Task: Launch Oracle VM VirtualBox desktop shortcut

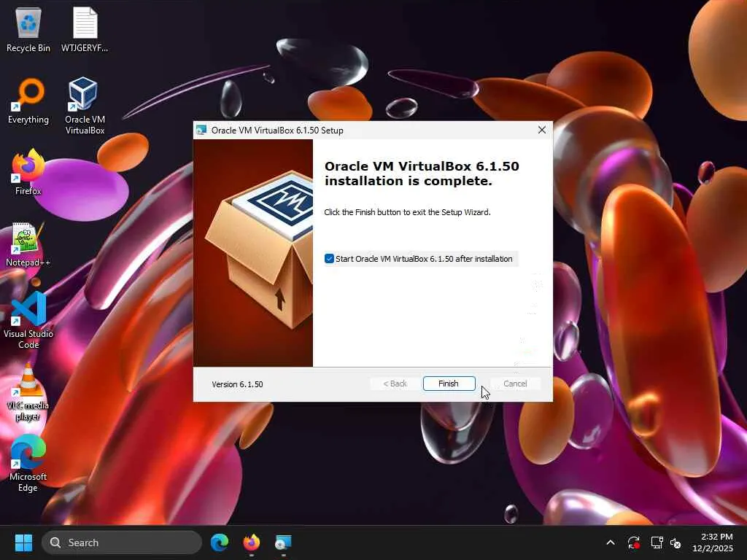Action: pos(85,106)
